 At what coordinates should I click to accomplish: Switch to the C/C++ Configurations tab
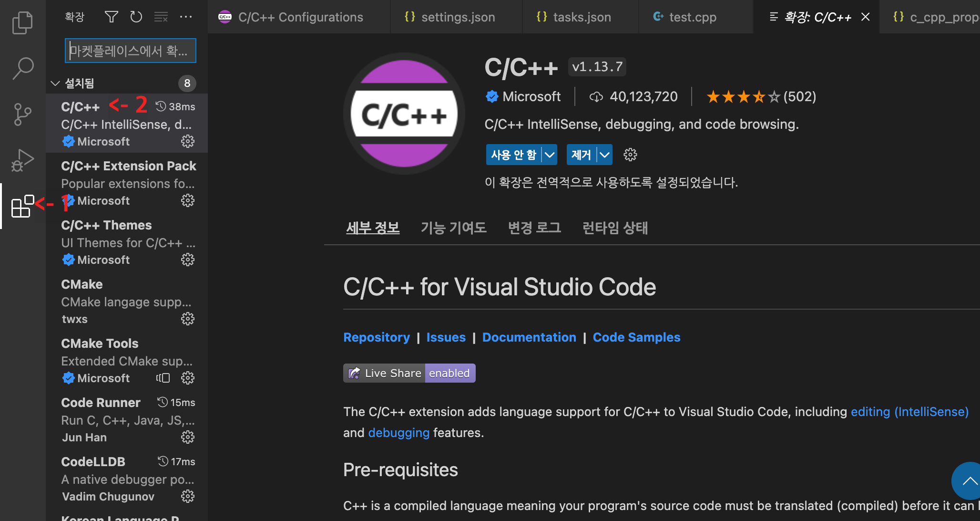[x=299, y=17]
